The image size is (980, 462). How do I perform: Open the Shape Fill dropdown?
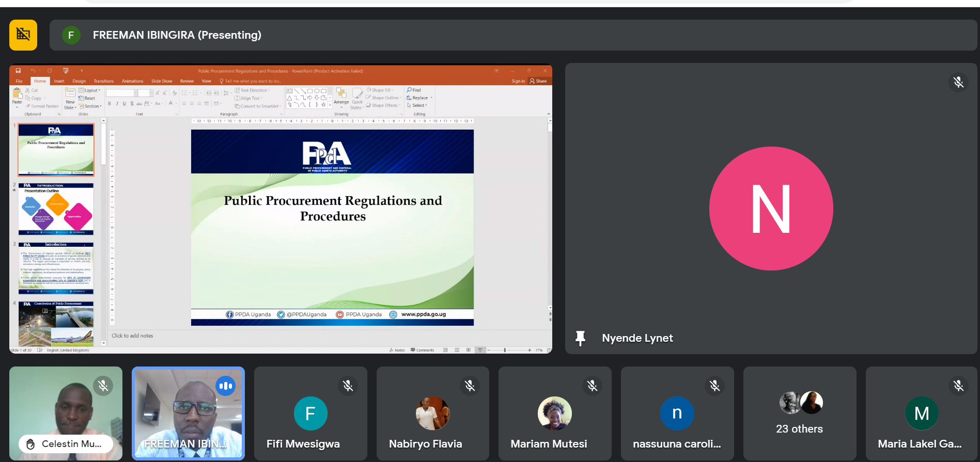click(380, 90)
